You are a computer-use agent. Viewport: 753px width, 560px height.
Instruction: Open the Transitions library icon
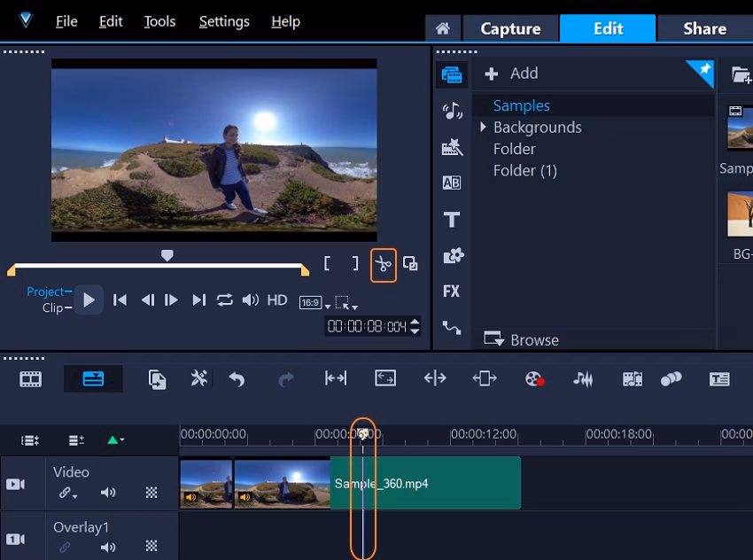tap(452, 183)
